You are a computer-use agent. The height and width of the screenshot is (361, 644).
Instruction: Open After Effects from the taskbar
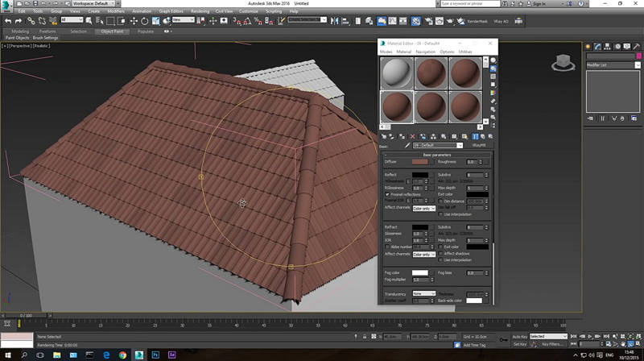click(172, 354)
